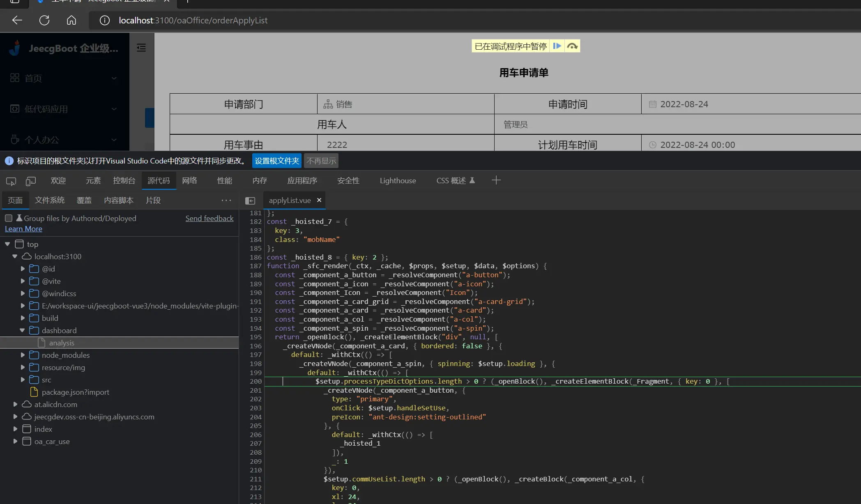Click the resume script execution button
Image resolution: width=861 pixels, height=504 pixels.
[557, 46]
